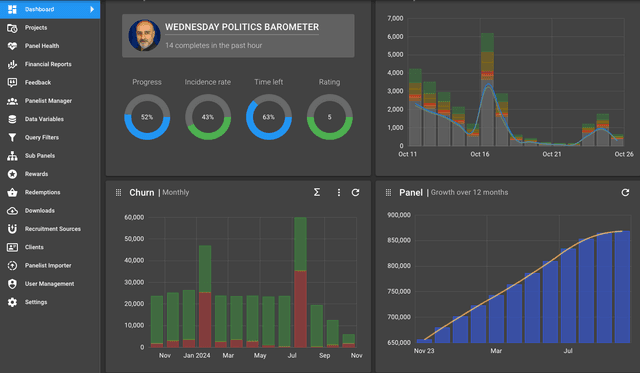The width and height of the screenshot is (640, 373).
Task: Open the Recruitment Sources magnet icon
Action: tap(12, 229)
